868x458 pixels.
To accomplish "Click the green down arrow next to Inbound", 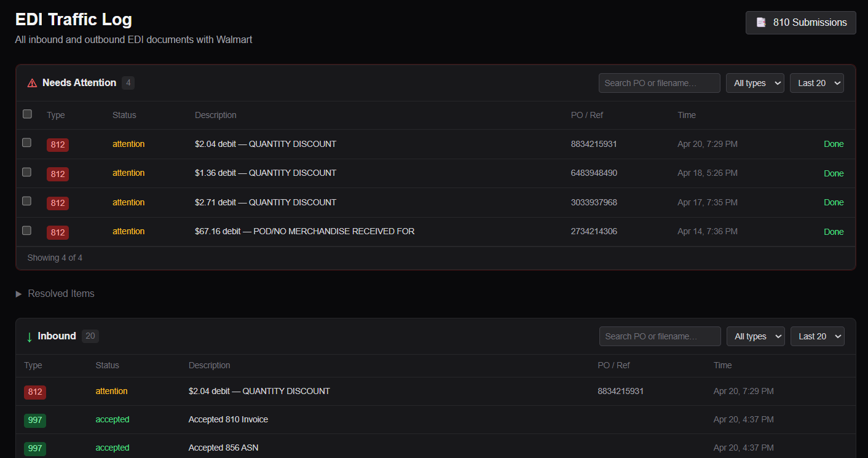I will tap(29, 336).
